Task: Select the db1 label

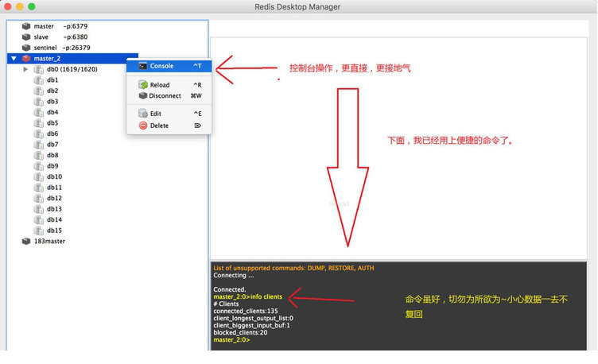Action: [52, 80]
